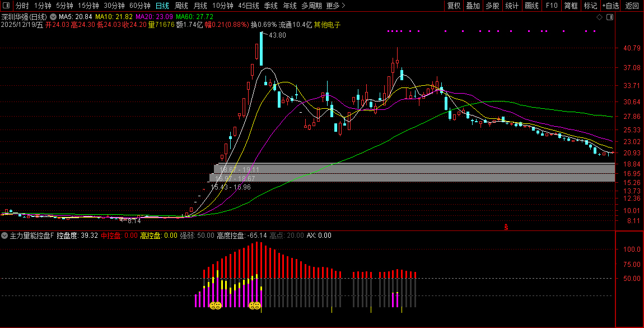Click the 43.80 peak price label
This screenshot has height=328, width=644.
[277, 35]
